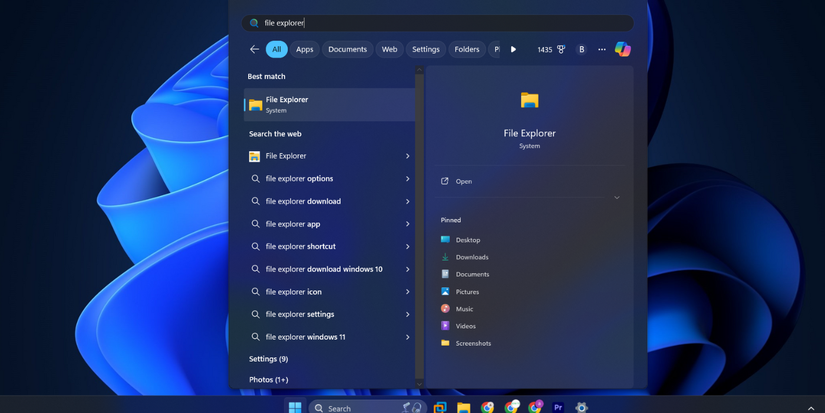This screenshot has height=413, width=825.
Task: Open the pinned Screenshots folder
Action: pyautogui.click(x=466, y=343)
